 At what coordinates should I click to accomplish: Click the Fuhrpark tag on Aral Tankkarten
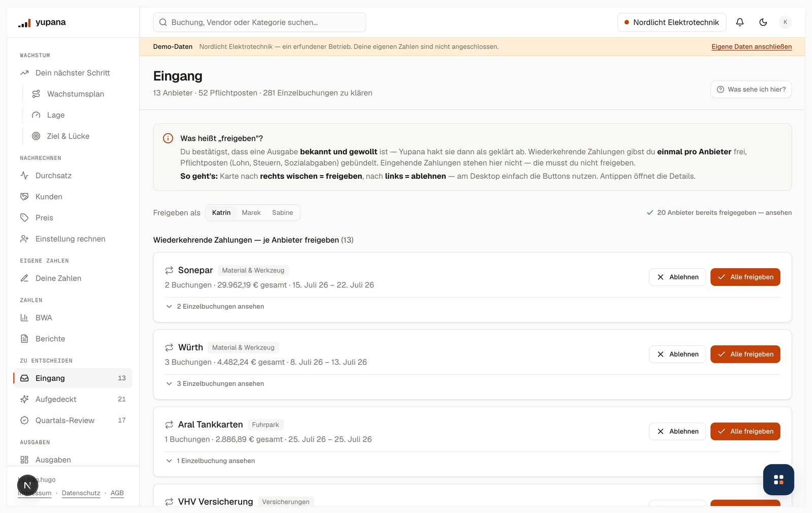[265, 425]
